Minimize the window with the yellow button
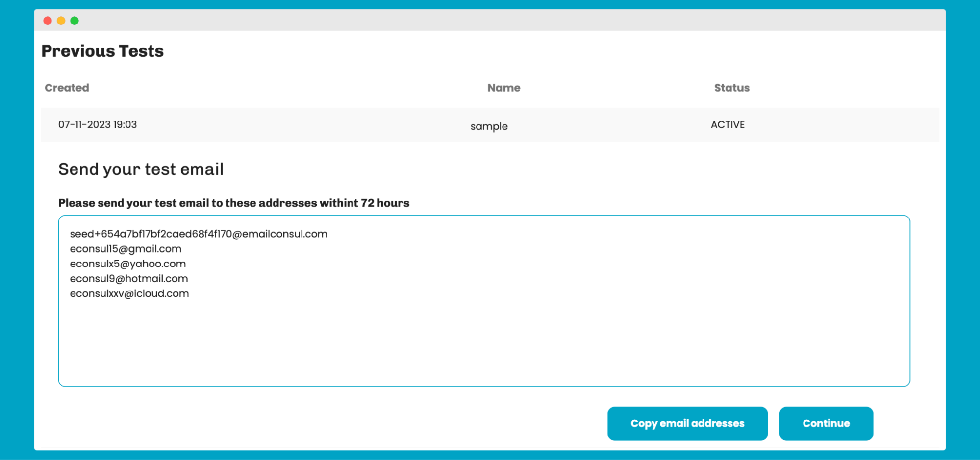Screen dimensions: 980x460 tap(61, 21)
